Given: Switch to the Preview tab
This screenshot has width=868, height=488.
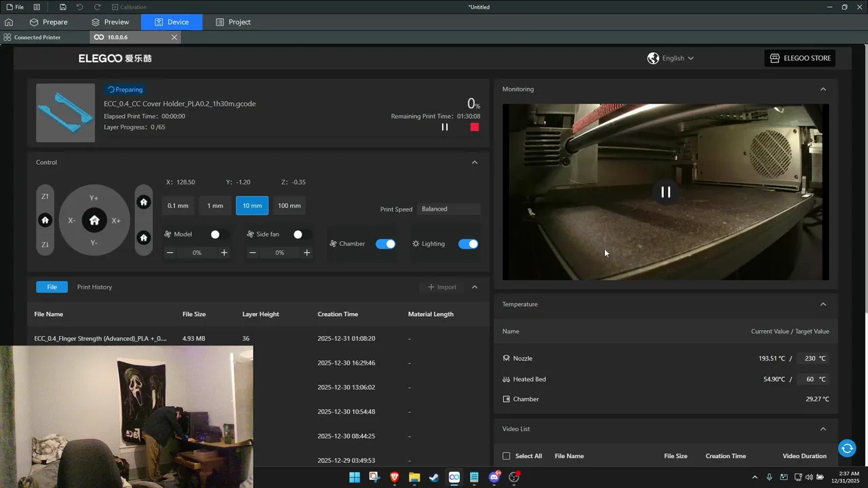Looking at the screenshot, I should click(111, 22).
